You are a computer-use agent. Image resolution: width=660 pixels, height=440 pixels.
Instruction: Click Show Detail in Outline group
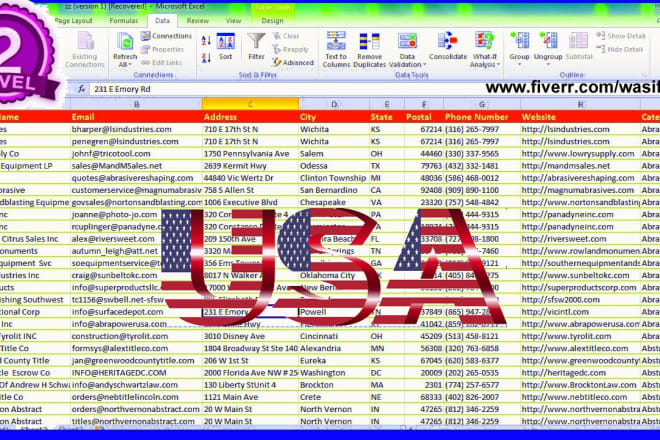coord(621,36)
